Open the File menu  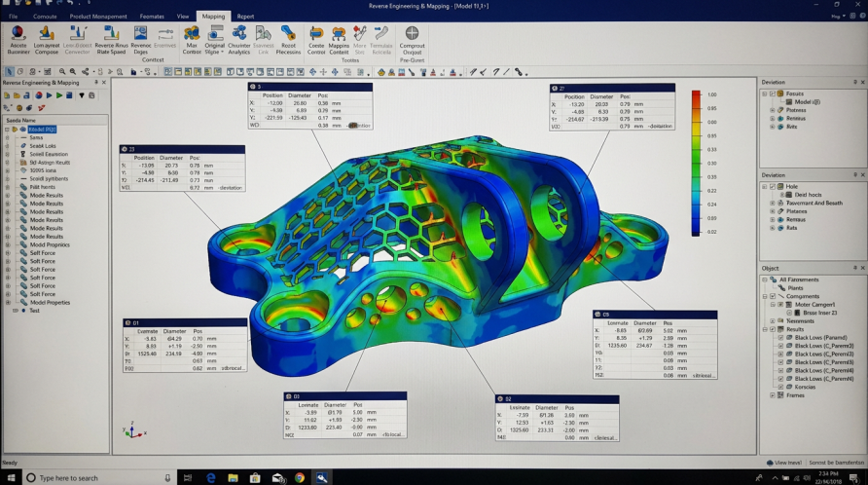tap(14, 17)
